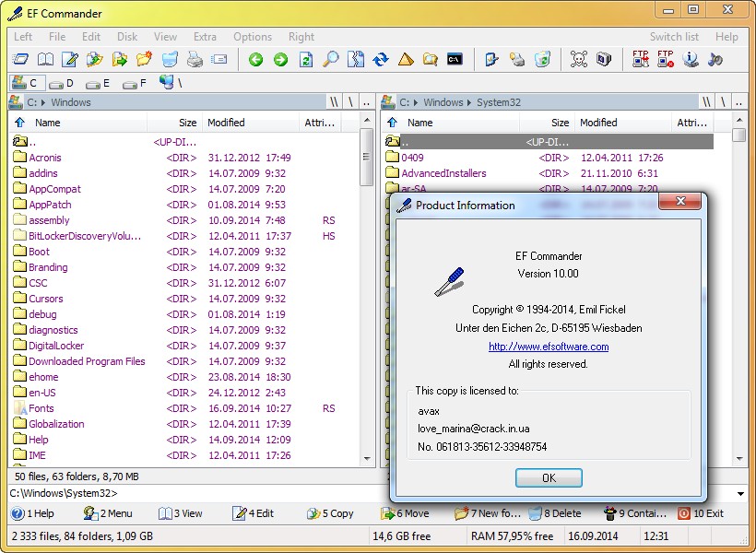The width and height of the screenshot is (756, 553).
Task: Click the Move files toolbar icon
Action: click(120, 59)
